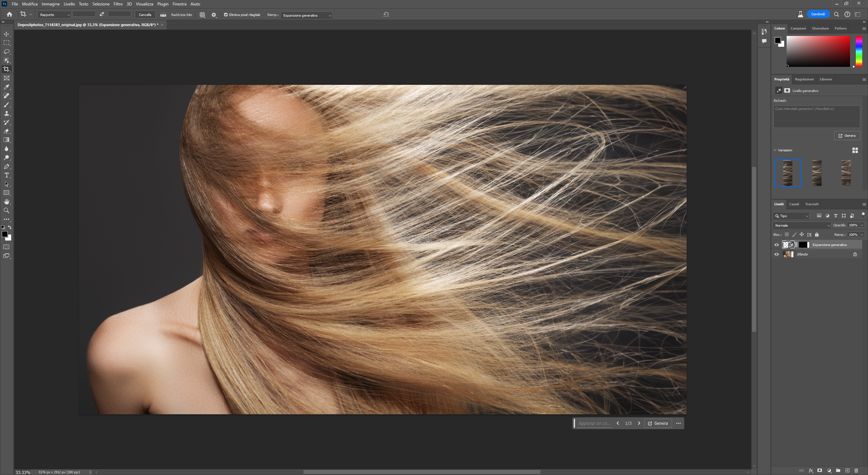Open the Espansione generativa fill dropdown
868x475 pixels.
click(x=307, y=15)
